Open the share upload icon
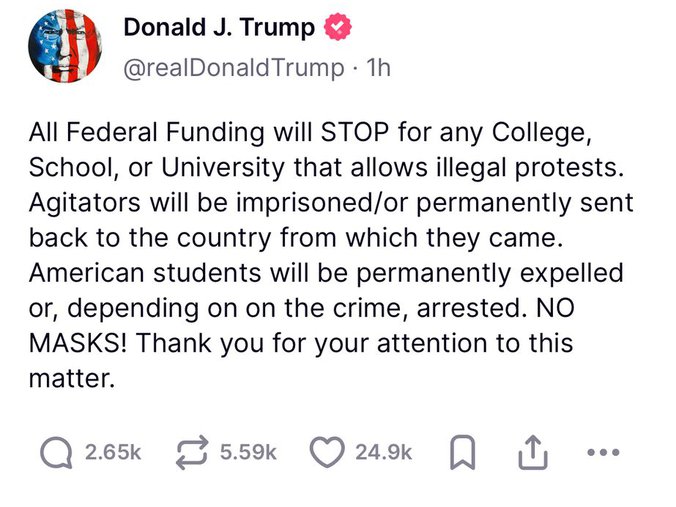This screenshot has height=507, width=676. click(533, 452)
